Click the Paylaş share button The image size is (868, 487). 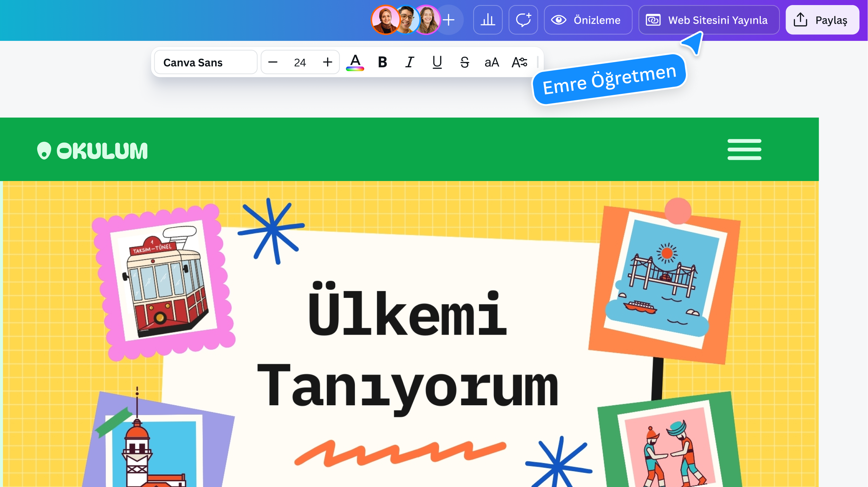click(822, 20)
